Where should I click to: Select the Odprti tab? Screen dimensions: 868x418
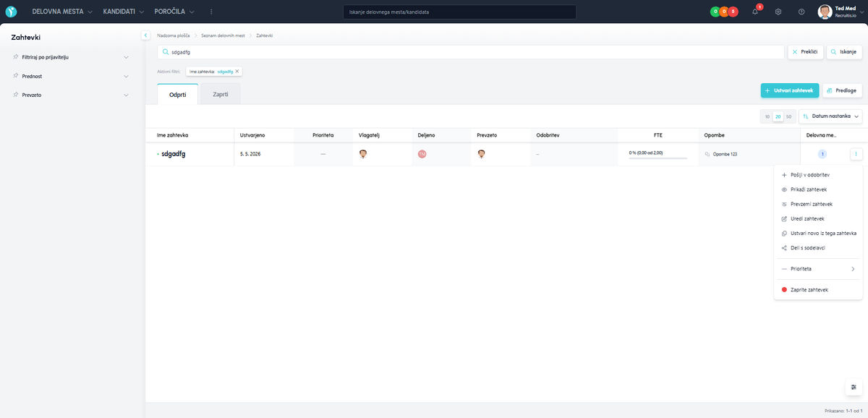pyautogui.click(x=177, y=94)
